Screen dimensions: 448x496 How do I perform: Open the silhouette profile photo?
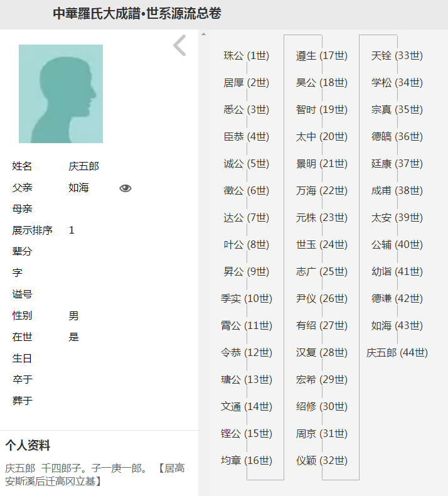point(61,94)
